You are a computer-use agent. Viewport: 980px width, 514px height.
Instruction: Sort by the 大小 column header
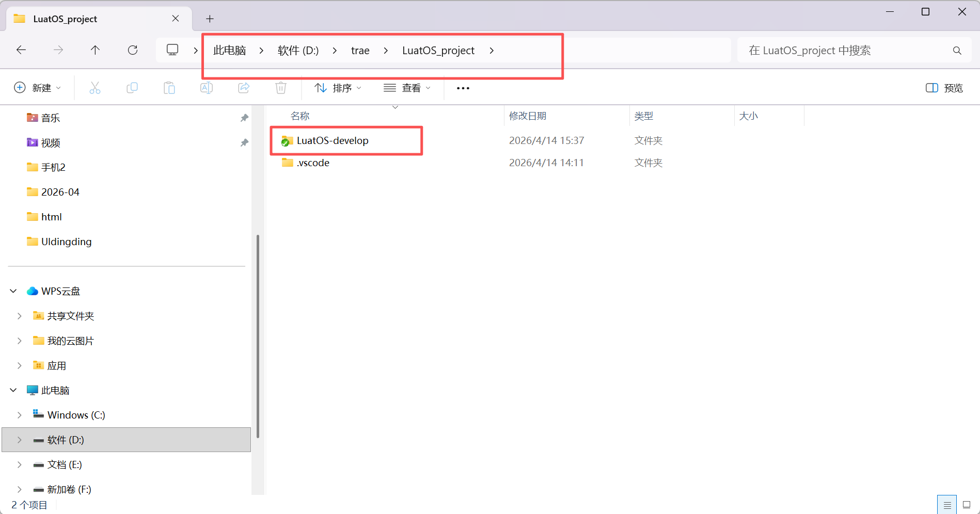point(749,116)
